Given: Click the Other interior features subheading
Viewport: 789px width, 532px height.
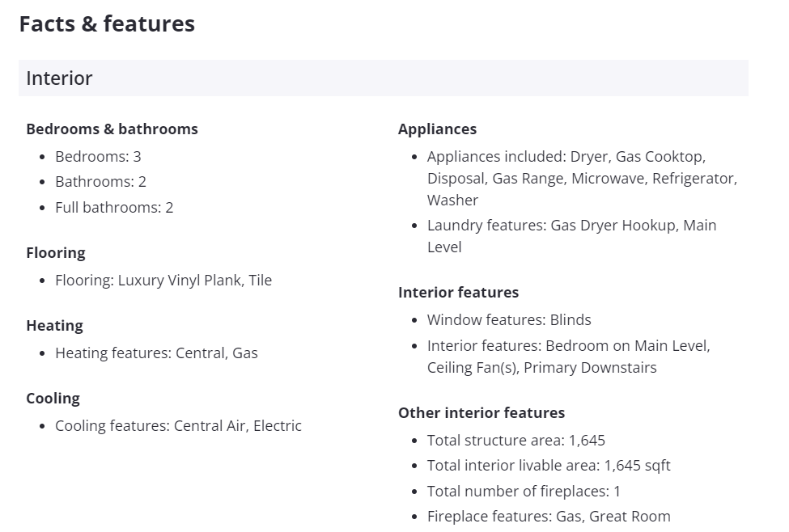Looking at the screenshot, I should 481,413.
